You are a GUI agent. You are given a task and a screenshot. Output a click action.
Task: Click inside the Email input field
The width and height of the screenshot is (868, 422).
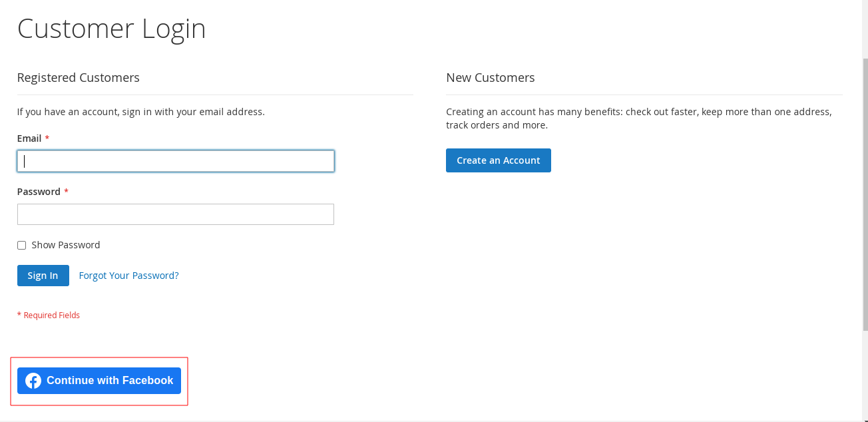pyautogui.click(x=175, y=160)
